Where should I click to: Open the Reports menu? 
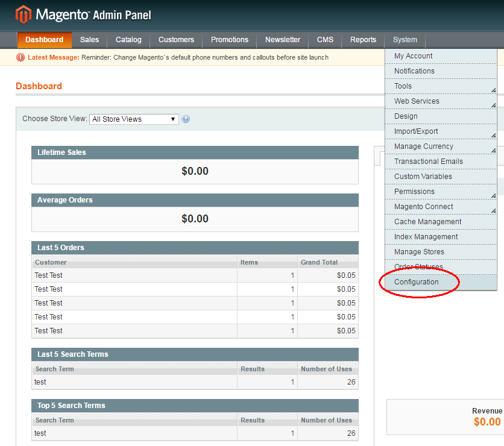coord(363,40)
